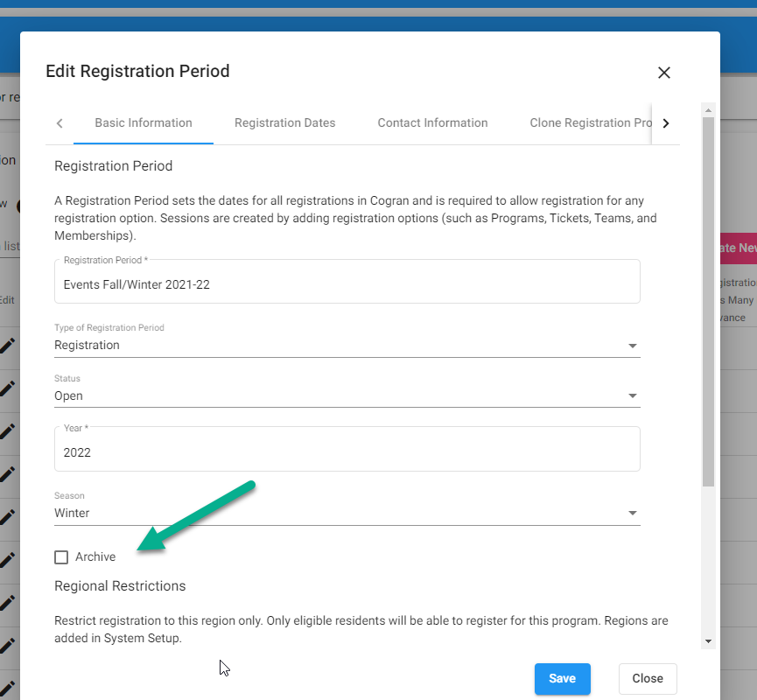Click the scrollbar up arrow in dialog
The width and height of the screenshot is (757, 700).
[708, 109]
